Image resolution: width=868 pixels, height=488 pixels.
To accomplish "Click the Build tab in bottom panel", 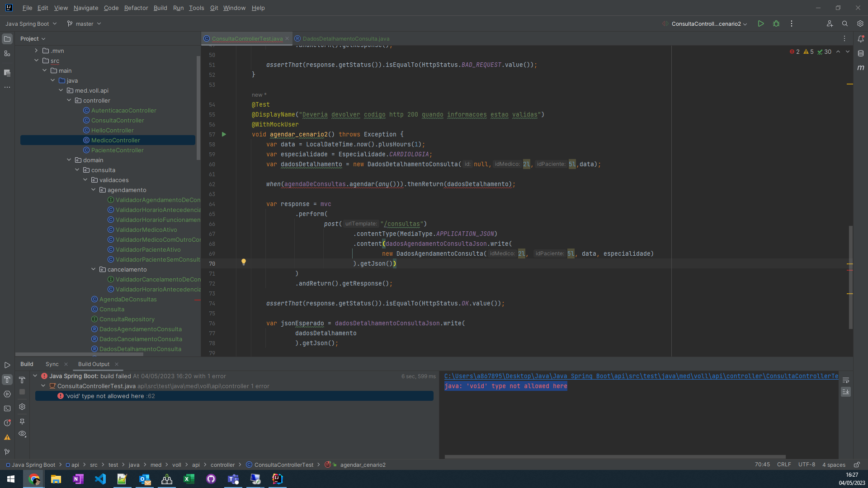I will (x=26, y=364).
